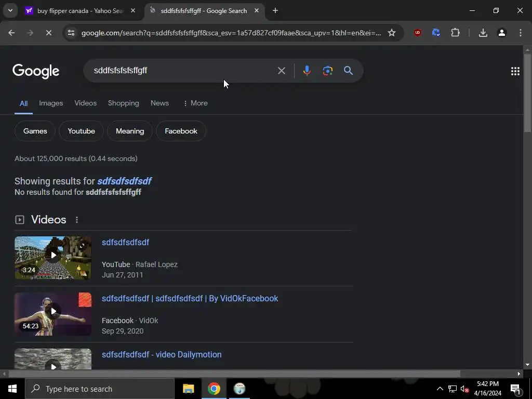Filter by the Youtube chip
The image size is (532, 399).
81,131
